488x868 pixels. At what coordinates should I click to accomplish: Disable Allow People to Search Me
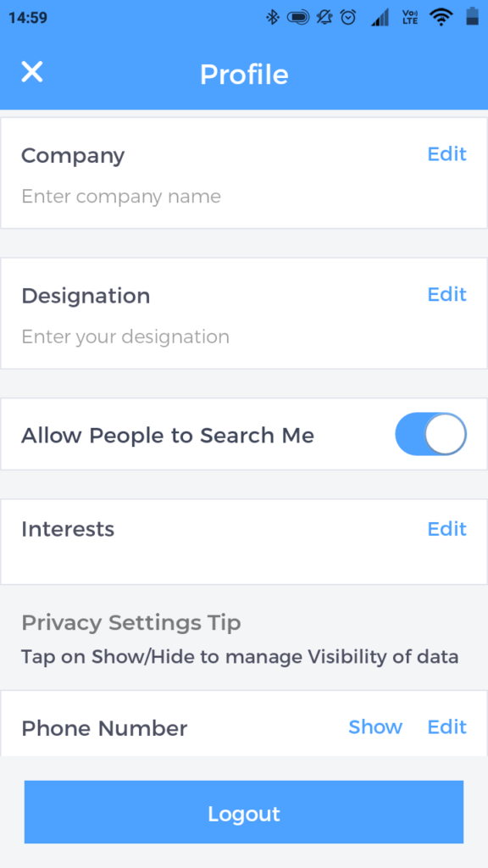click(x=430, y=434)
